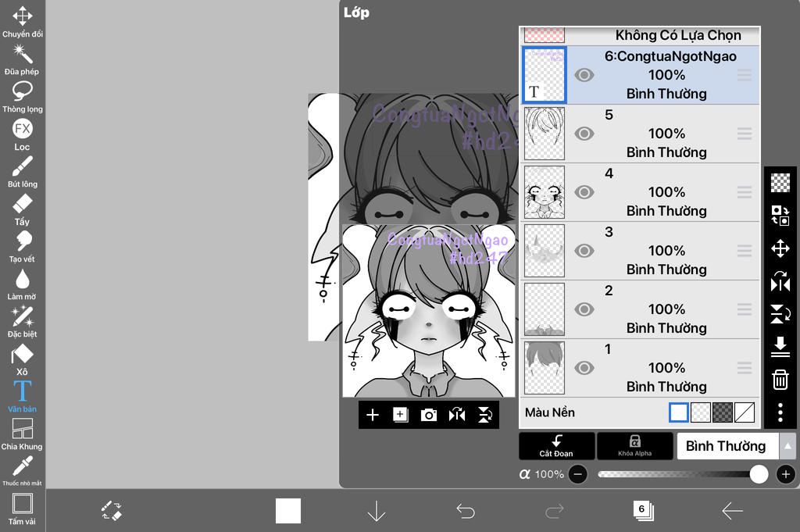This screenshot has height=532, width=800.
Task: Go back with the left arrow
Action: point(732,511)
